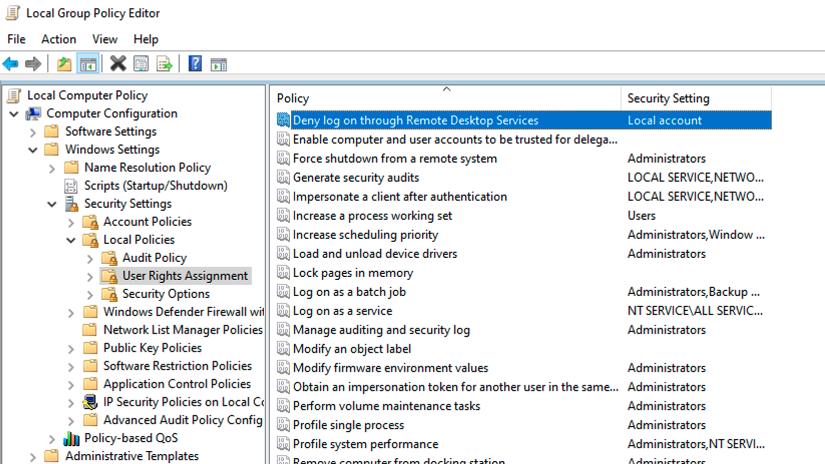Click the 'NT SERVICE\ALL SERVIC...' setting value
825x464 pixels.
pos(695,310)
